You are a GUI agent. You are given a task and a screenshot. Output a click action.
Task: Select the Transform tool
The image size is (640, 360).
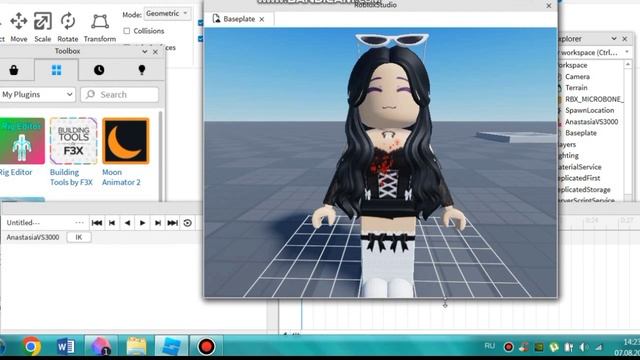100,27
